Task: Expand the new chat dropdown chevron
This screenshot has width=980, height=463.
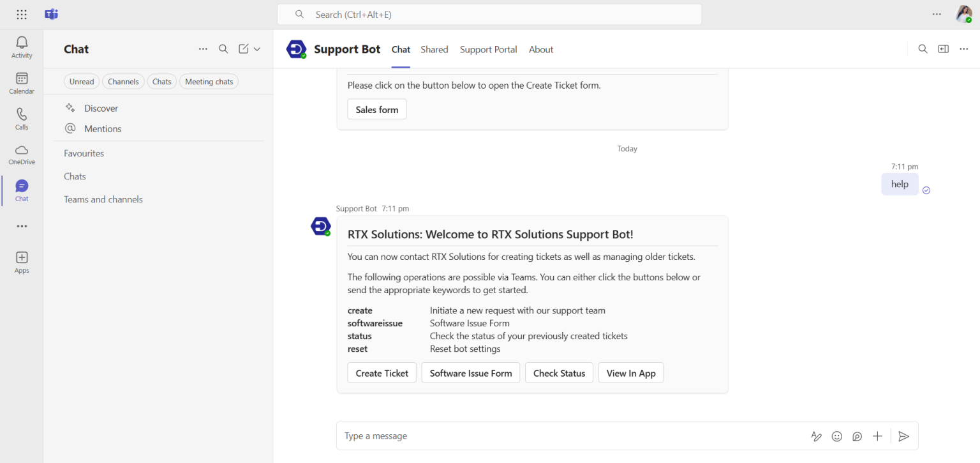Action: tap(257, 49)
